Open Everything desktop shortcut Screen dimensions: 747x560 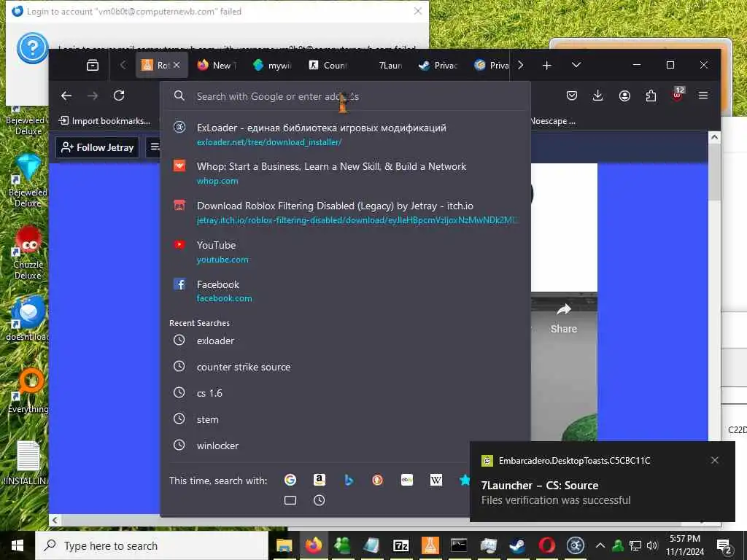point(28,391)
